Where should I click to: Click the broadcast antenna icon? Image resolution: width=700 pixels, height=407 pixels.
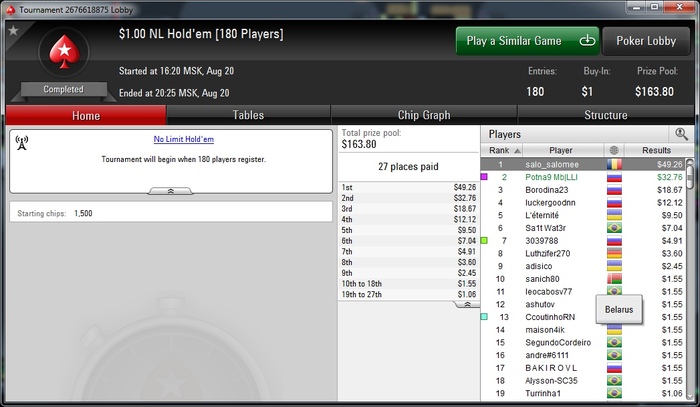[21, 143]
